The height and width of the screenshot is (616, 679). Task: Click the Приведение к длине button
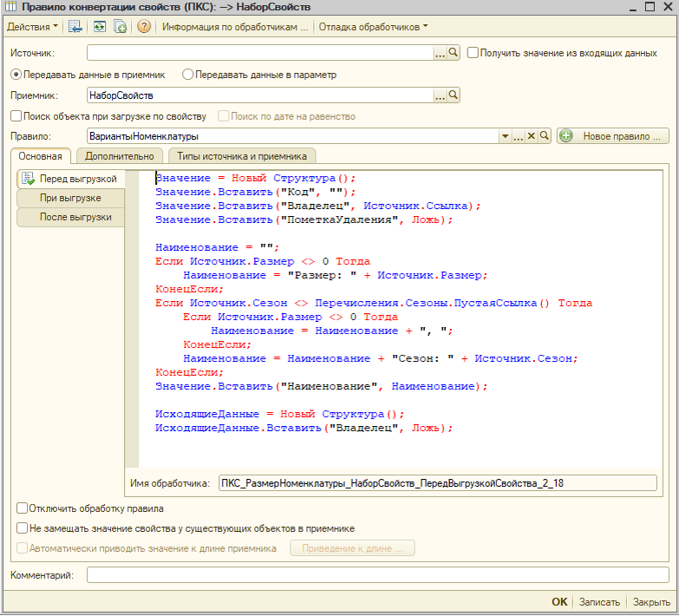pos(352,548)
